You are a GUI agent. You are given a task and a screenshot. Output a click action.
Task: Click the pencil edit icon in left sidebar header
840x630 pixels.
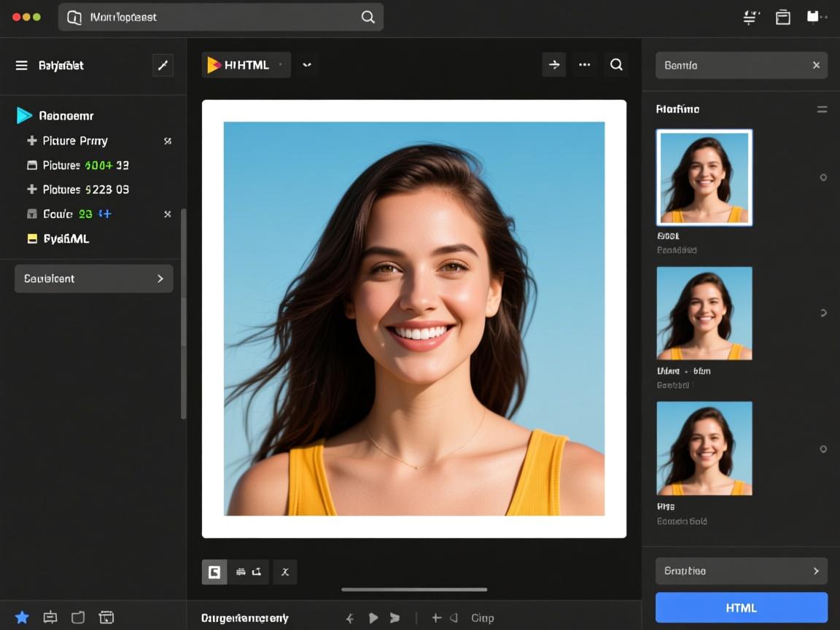tap(163, 66)
